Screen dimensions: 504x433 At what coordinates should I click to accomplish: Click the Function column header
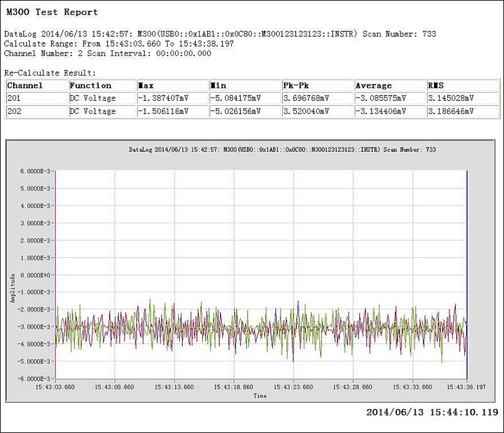pyautogui.click(x=91, y=86)
